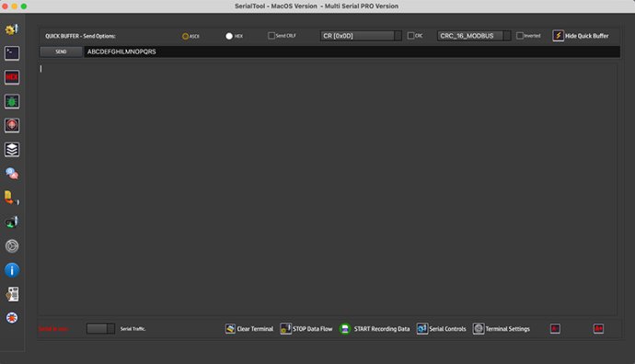The image size is (635, 364).
Task: Toggle the Inverted checkbox
Action: click(520, 36)
